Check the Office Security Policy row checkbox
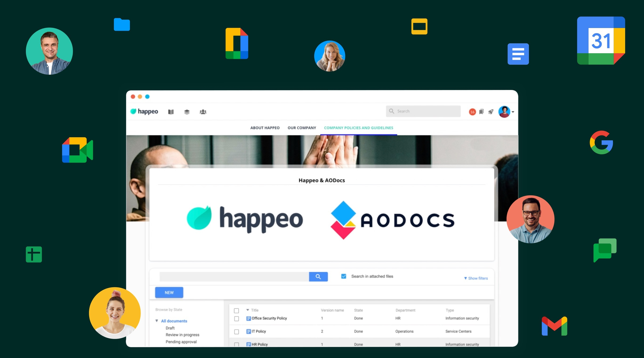The height and width of the screenshot is (358, 644). (x=237, y=318)
